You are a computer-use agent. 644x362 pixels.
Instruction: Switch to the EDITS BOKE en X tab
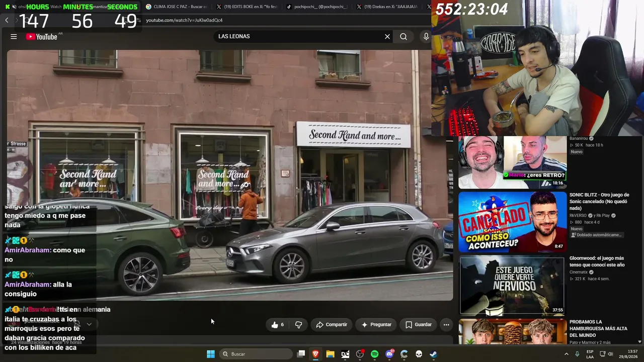click(x=247, y=7)
